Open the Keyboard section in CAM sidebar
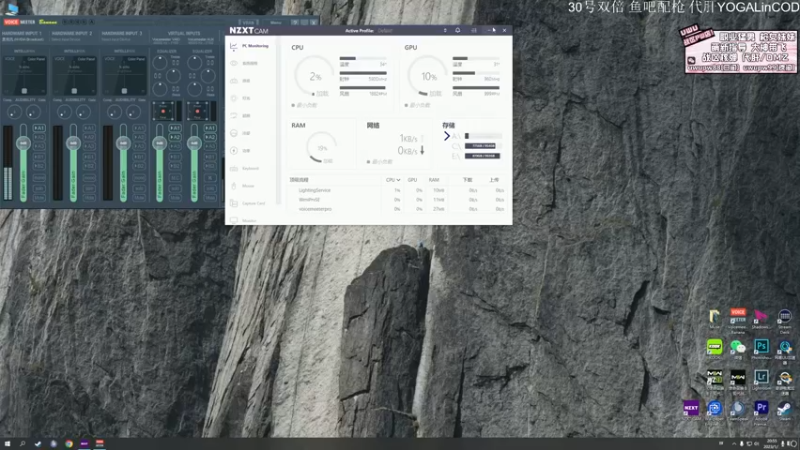 [246, 168]
